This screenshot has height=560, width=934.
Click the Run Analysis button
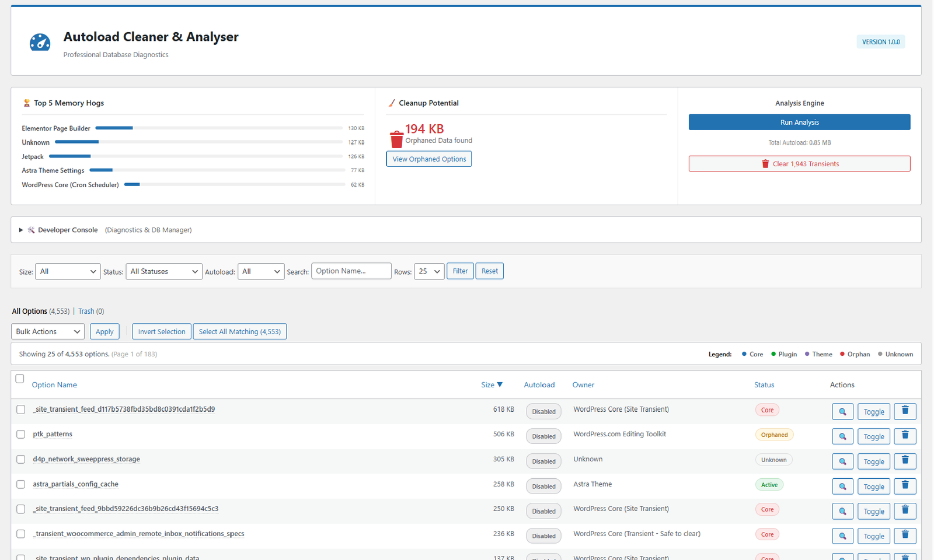[x=799, y=122]
